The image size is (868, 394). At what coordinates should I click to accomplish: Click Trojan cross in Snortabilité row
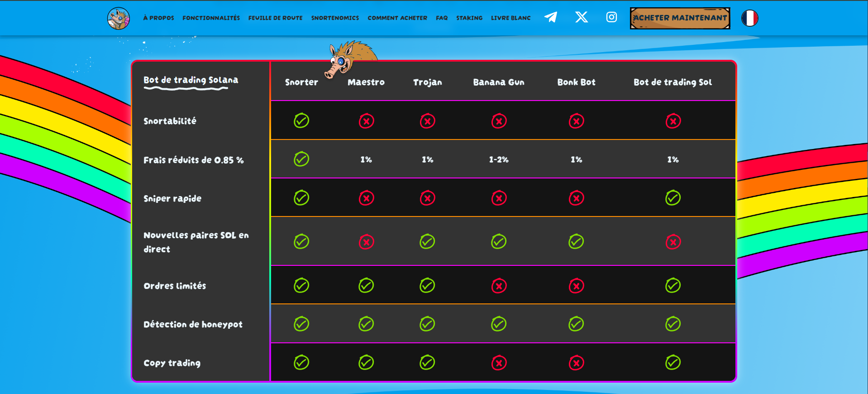pyautogui.click(x=427, y=121)
